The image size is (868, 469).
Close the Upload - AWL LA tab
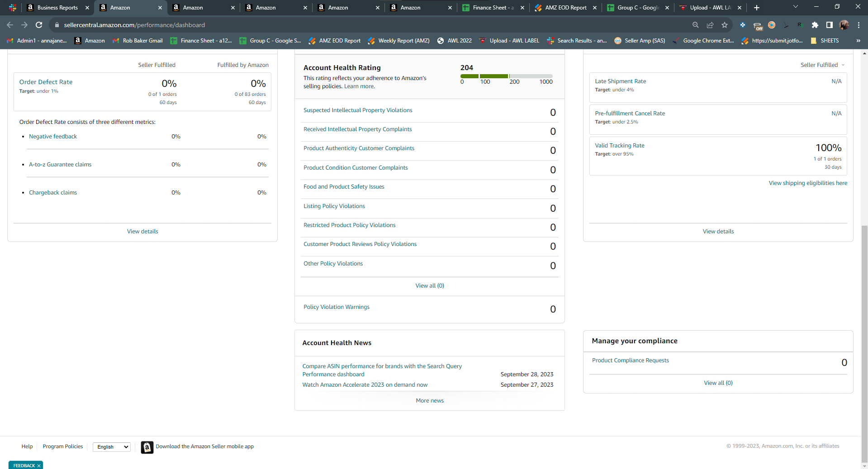coord(740,8)
